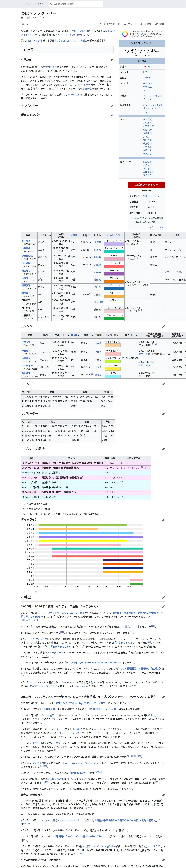Open the Japan flag 日本 link in infobox
The image size is (186, 868).
(x=150, y=67)
